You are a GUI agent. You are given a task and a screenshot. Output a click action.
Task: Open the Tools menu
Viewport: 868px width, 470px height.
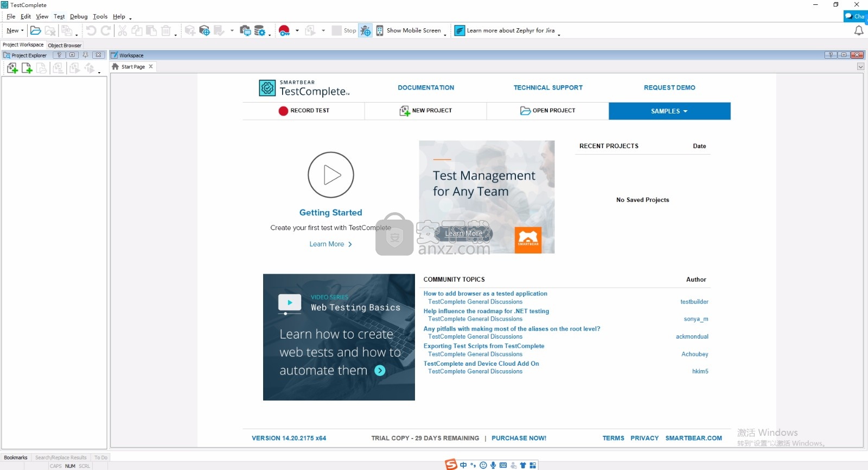[x=100, y=16]
